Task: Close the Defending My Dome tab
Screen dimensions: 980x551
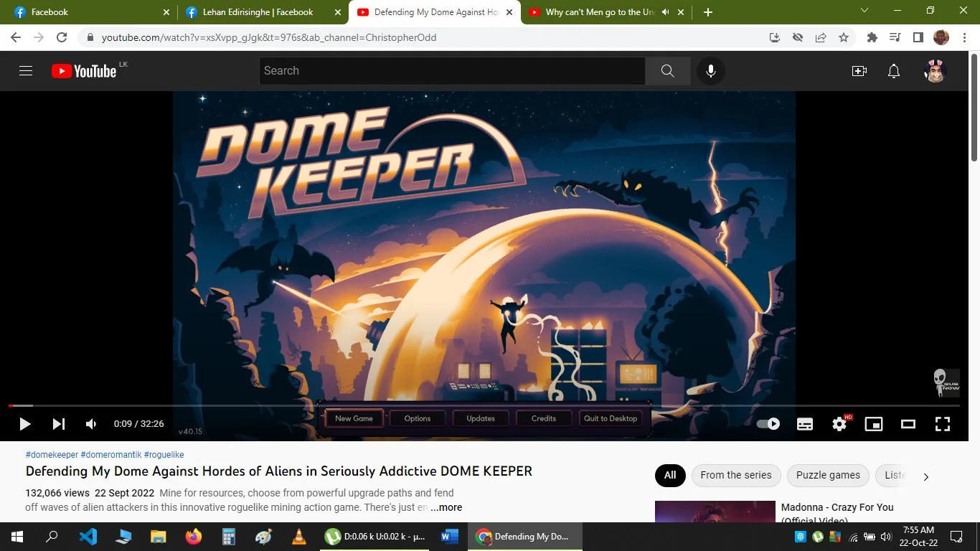Action: click(509, 12)
